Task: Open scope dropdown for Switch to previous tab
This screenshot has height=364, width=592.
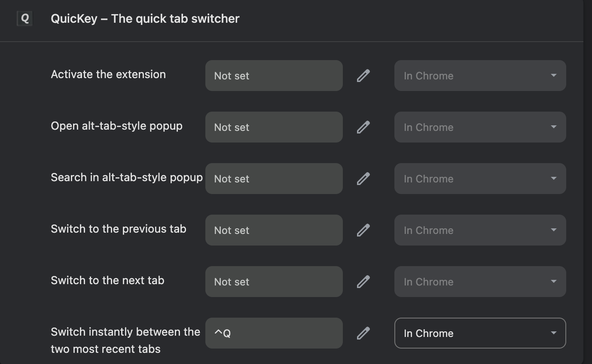Action: (x=480, y=230)
